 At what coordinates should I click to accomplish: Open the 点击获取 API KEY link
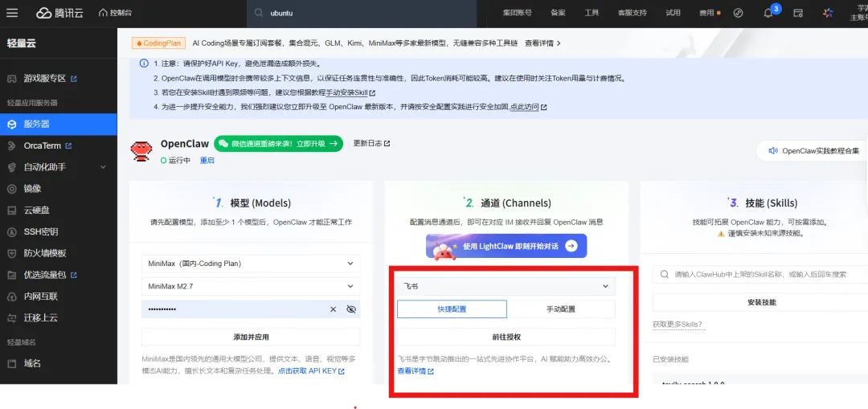click(311, 370)
